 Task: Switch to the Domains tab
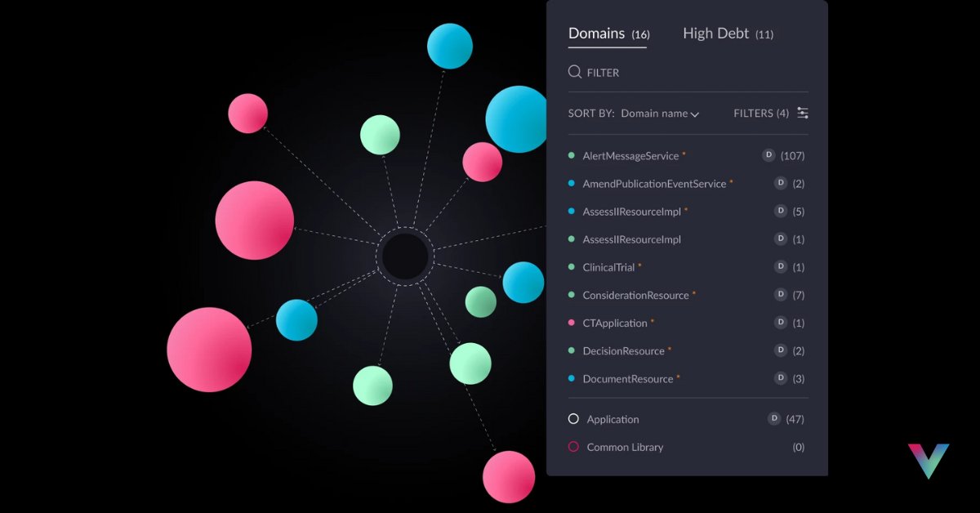(x=597, y=33)
